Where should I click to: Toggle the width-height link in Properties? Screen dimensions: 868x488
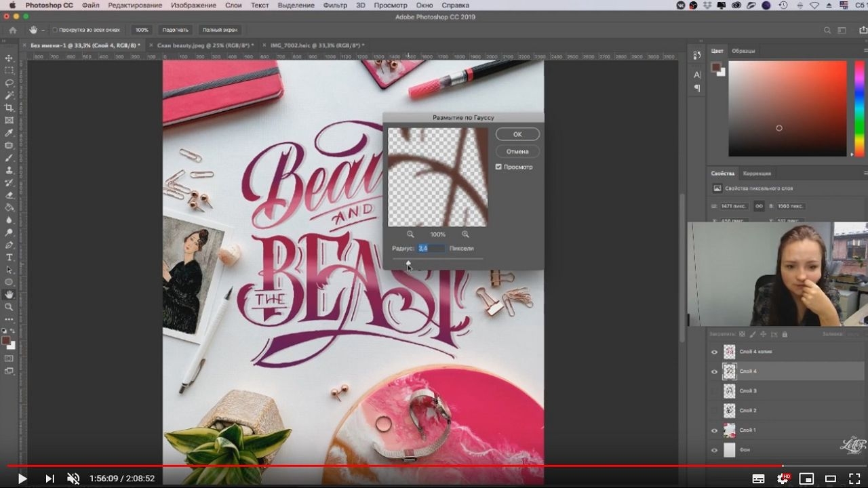pyautogui.click(x=759, y=206)
